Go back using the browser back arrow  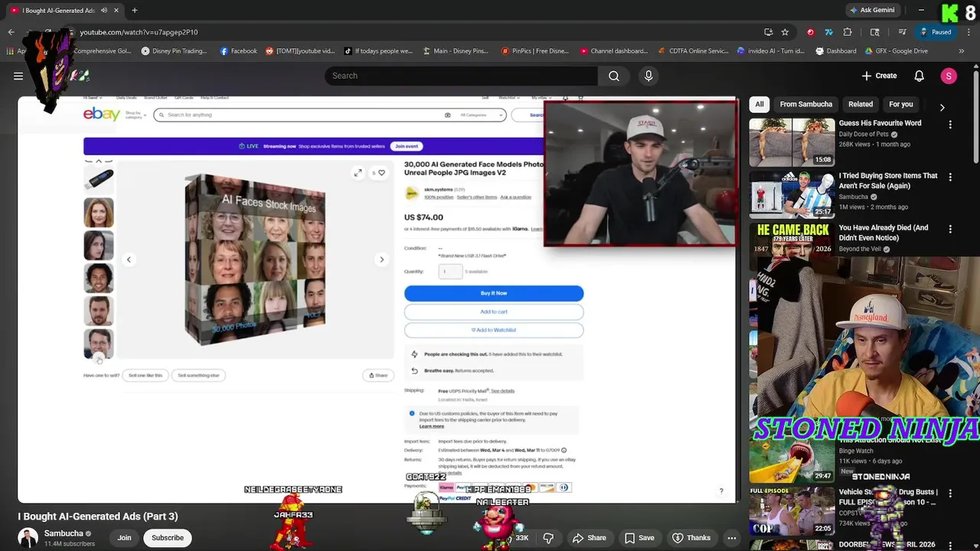click(x=11, y=32)
